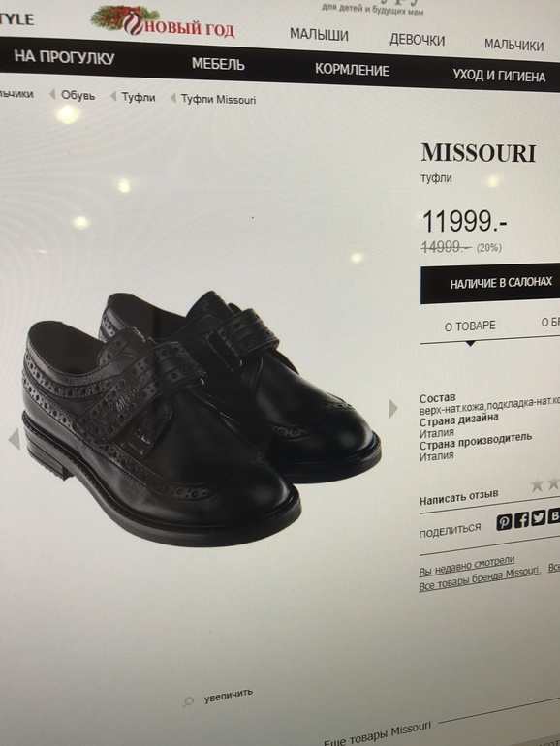Click the black shoes product image

tap(200, 417)
